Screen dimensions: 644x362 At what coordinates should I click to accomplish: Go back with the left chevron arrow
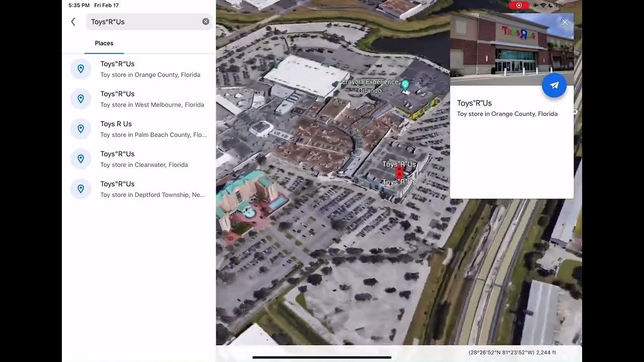[73, 22]
